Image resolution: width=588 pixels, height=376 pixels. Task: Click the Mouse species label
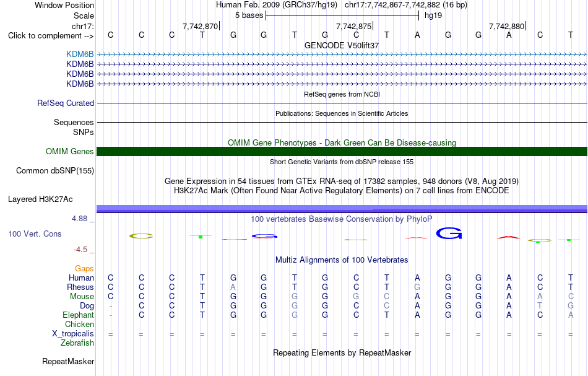coord(82,297)
